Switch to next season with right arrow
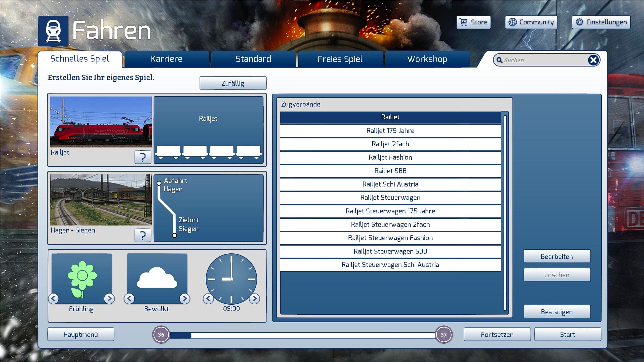Viewport: 644px width, 362px height. pos(109,298)
